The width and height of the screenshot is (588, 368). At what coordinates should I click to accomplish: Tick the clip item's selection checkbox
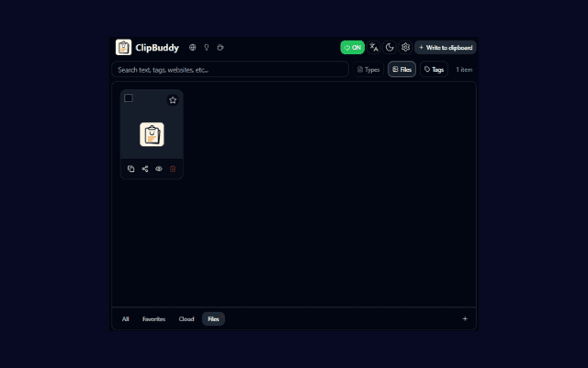[x=129, y=98]
